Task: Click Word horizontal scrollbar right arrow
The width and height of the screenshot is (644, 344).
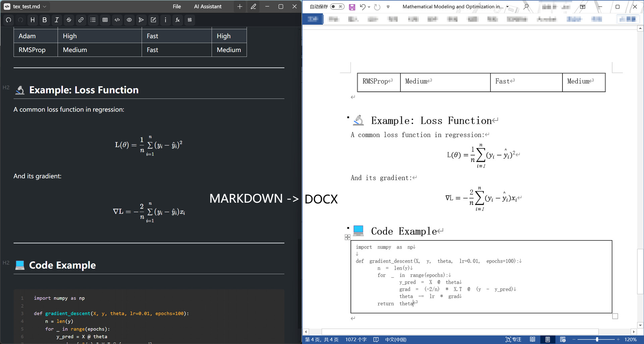Action: click(634, 332)
